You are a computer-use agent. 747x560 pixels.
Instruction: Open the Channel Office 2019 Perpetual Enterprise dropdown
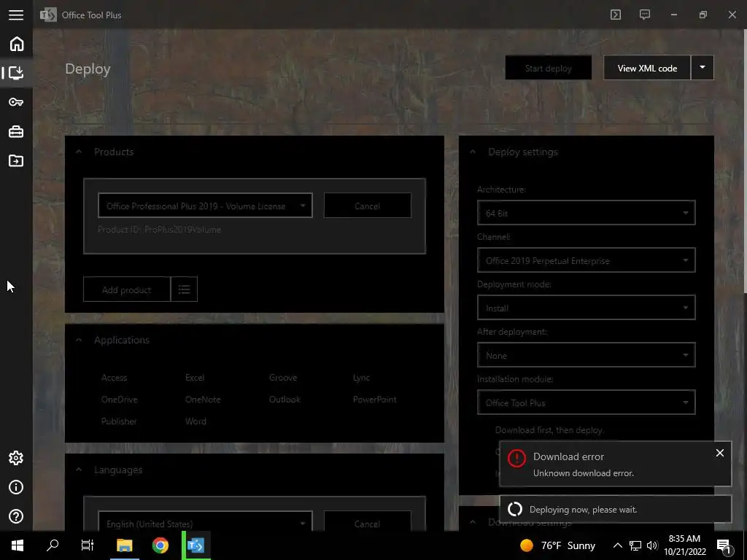click(586, 260)
